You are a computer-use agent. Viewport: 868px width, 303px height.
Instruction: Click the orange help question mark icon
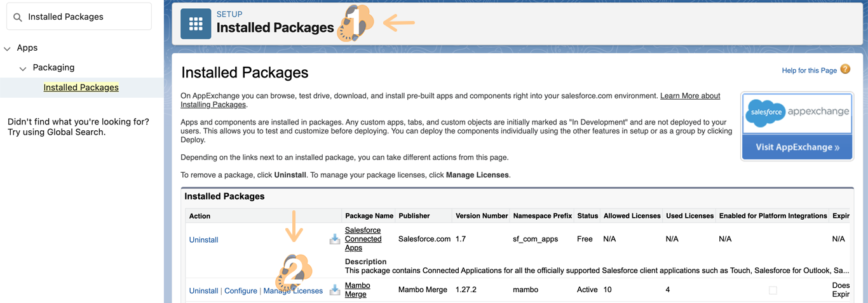845,69
